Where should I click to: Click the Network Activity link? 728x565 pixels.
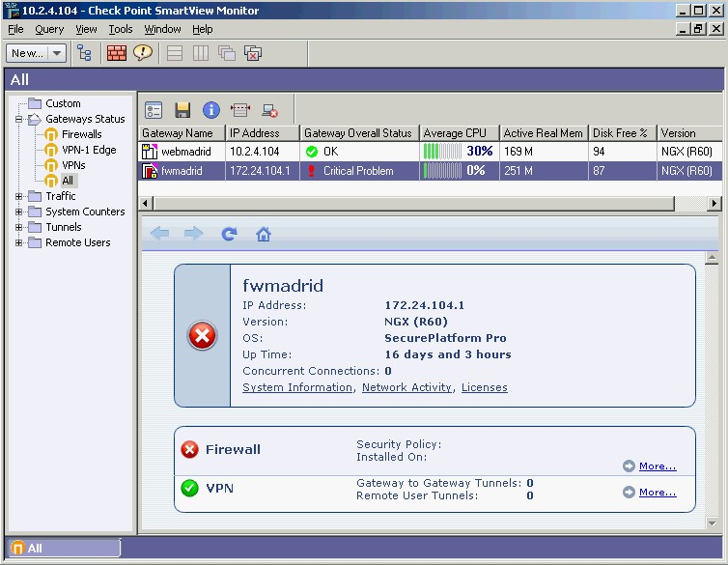coord(406,387)
